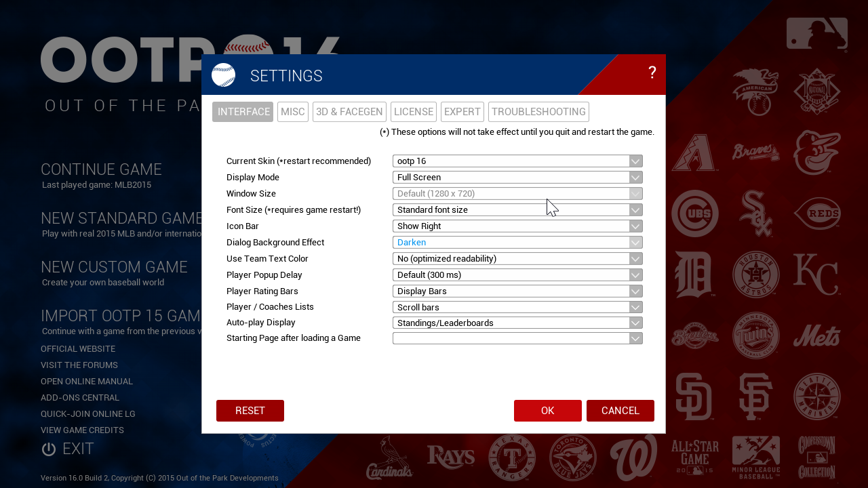Show the Expert settings tab
The image size is (868, 488).
pos(462,112)
